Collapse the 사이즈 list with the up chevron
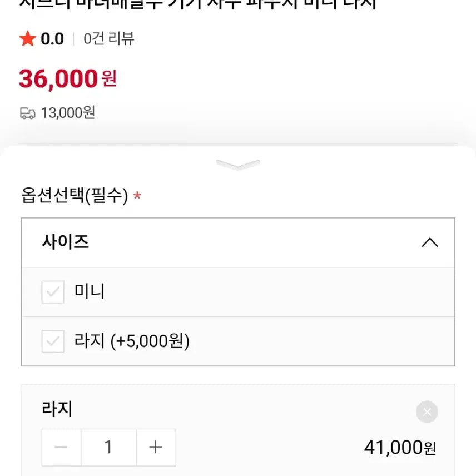Viewport: 476px width, 476px height. click(x=429, y=242)
